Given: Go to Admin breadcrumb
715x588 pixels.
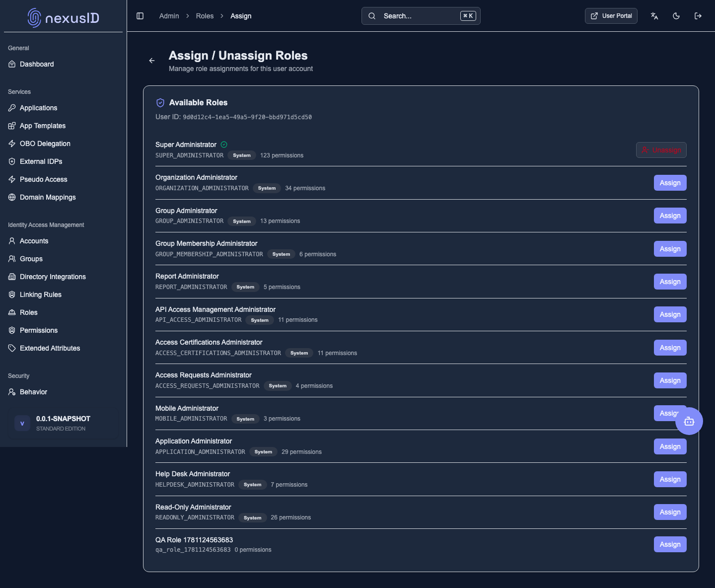Looking at the screenshot, I should tap(169, 16).
